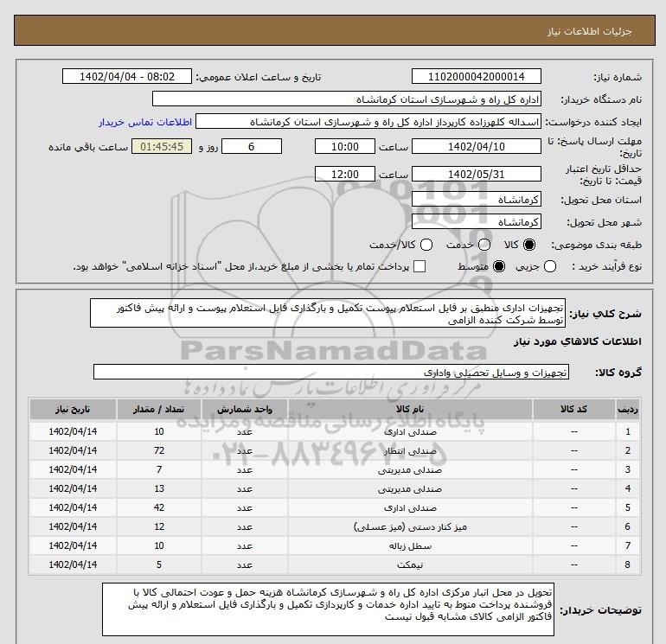
Task: Click the تعداد / مقدار column header
Action: (x=159, y=409)
